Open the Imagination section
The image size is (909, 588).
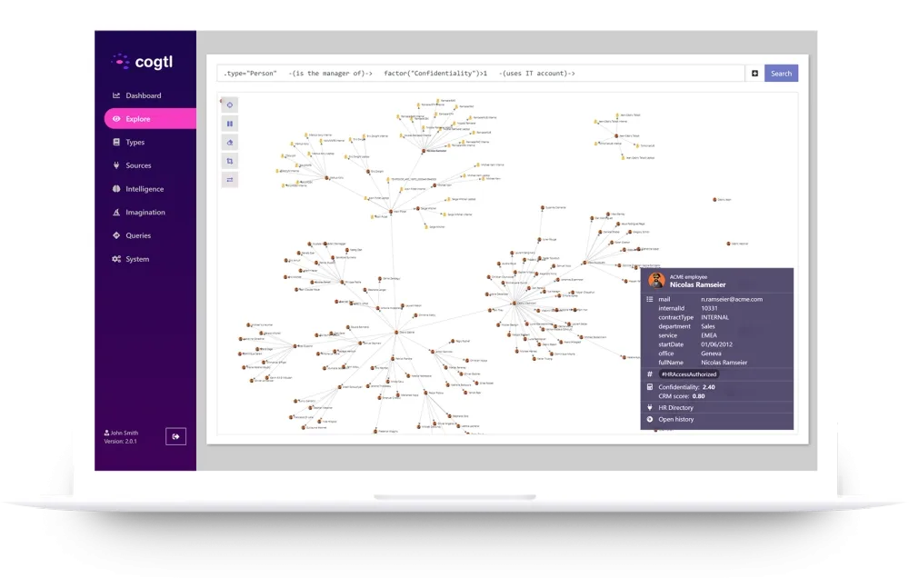tap(145, 213)
